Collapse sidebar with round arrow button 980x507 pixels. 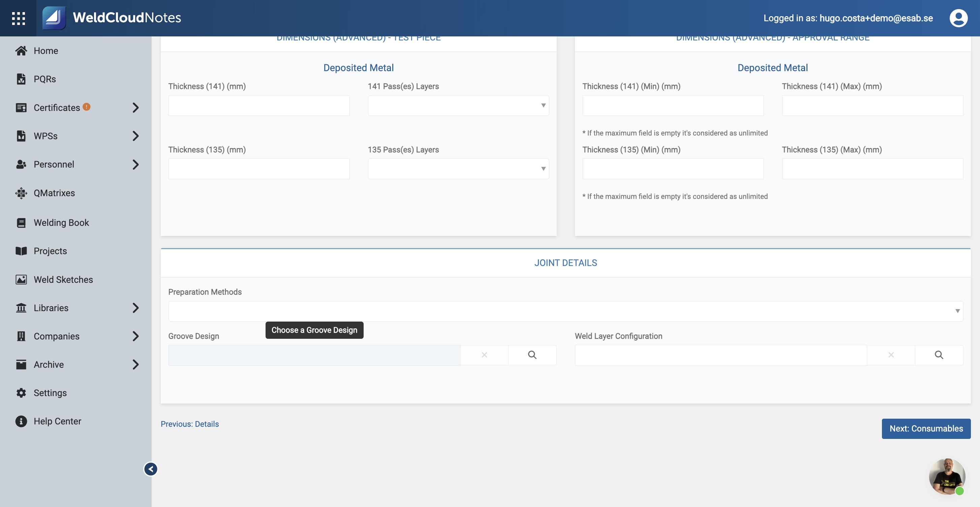tap(151, 469)
